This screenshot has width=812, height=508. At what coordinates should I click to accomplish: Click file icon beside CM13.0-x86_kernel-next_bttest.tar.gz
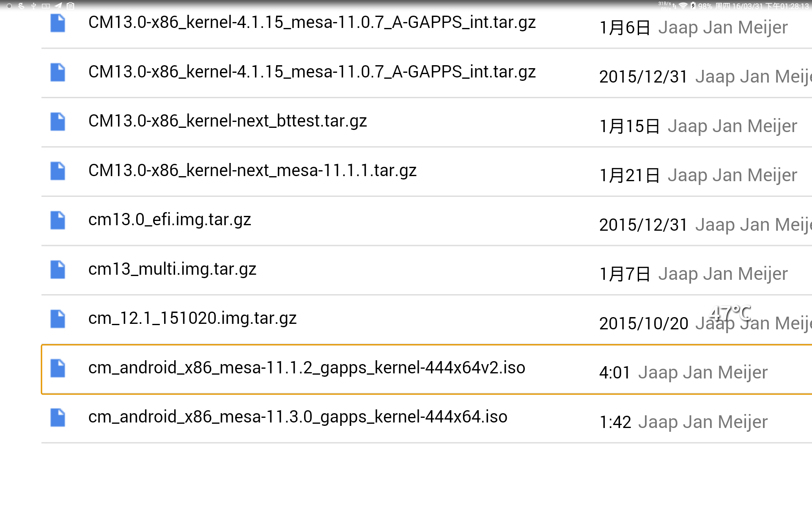(58, 121)
